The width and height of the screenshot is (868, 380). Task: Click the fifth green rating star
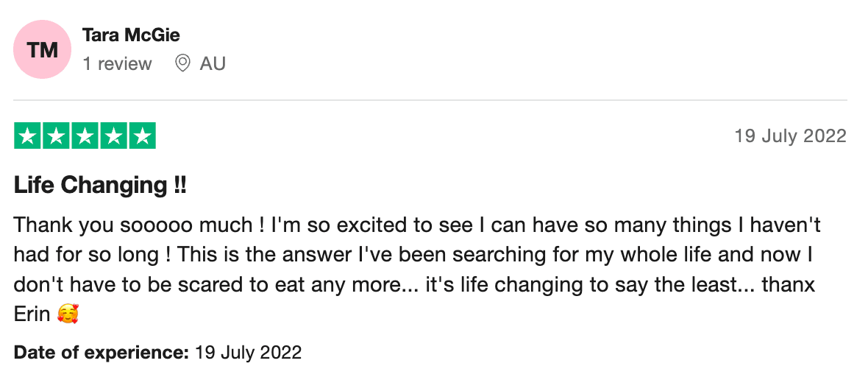(143, 136)
